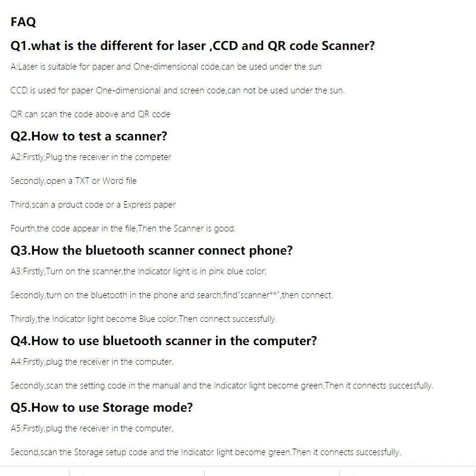
Task: Click the Q3 bluetooth scanner connect phone heading
Action: (152, 250)
